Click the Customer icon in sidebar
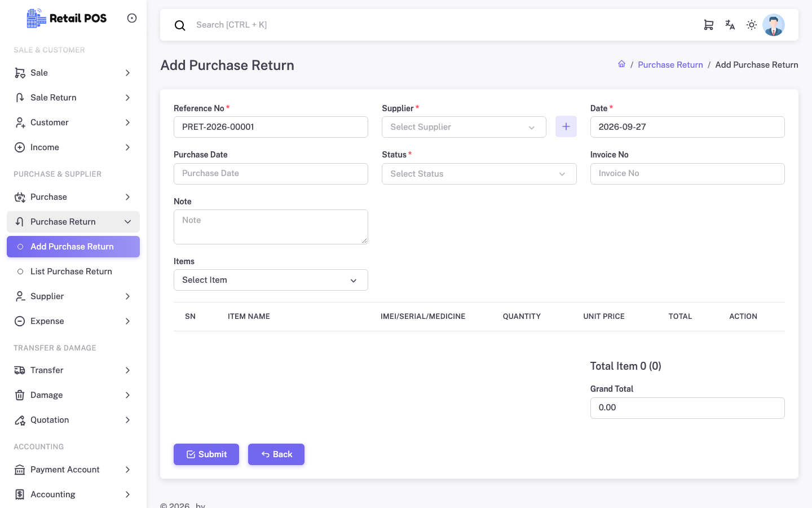Image resolution: width=812 pixels, height=508 pixels. (20, 122)
